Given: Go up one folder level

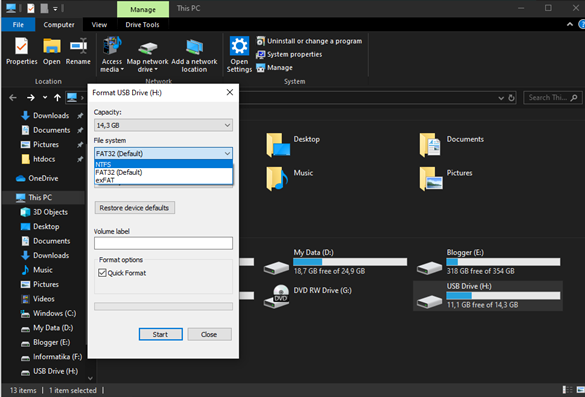Looking at the screenshot, I should [x=57, y=98].
